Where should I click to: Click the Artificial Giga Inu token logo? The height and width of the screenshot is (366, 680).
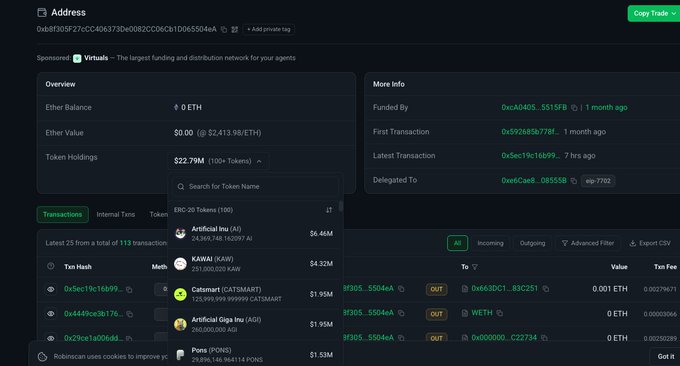click(180, 324)
